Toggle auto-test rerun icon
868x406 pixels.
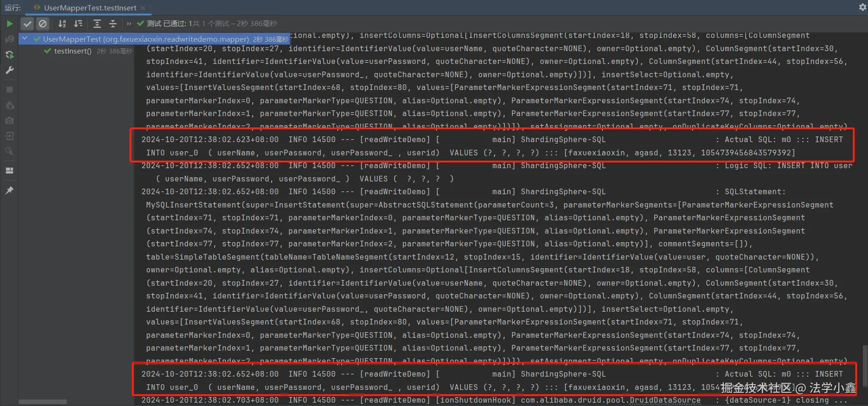[x=9, y=55]
